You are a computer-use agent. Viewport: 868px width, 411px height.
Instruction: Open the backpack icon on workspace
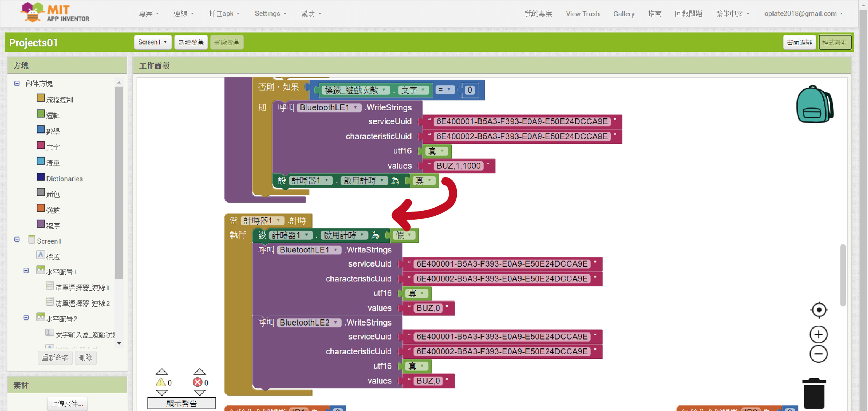(814, 104)
